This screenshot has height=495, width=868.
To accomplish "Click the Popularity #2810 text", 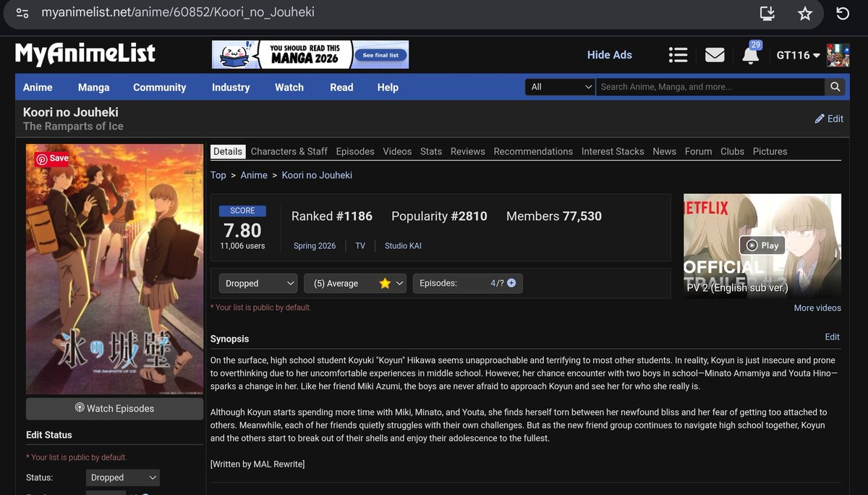I will click(x=439, y=216).
